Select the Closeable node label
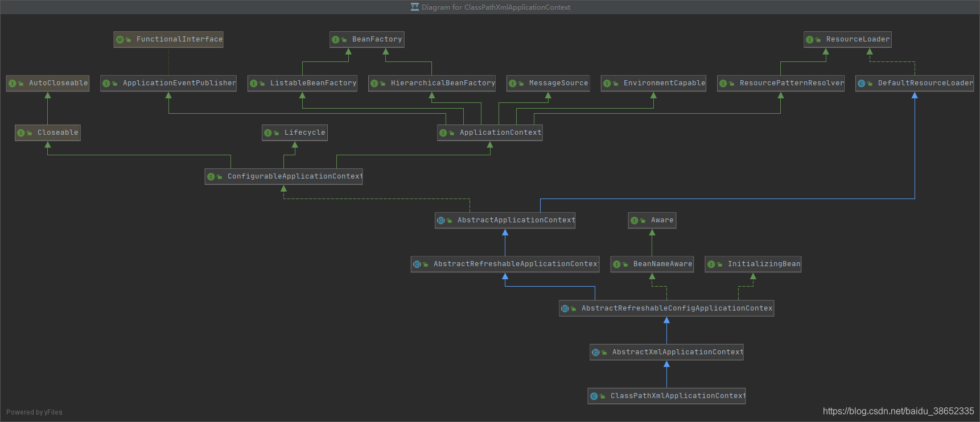Screen dimensions: 980x422 57,133
